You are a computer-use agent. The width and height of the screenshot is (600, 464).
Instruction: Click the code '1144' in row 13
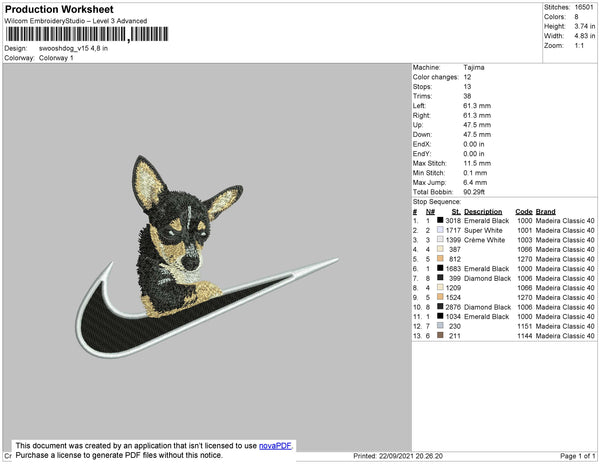(525, 335)
